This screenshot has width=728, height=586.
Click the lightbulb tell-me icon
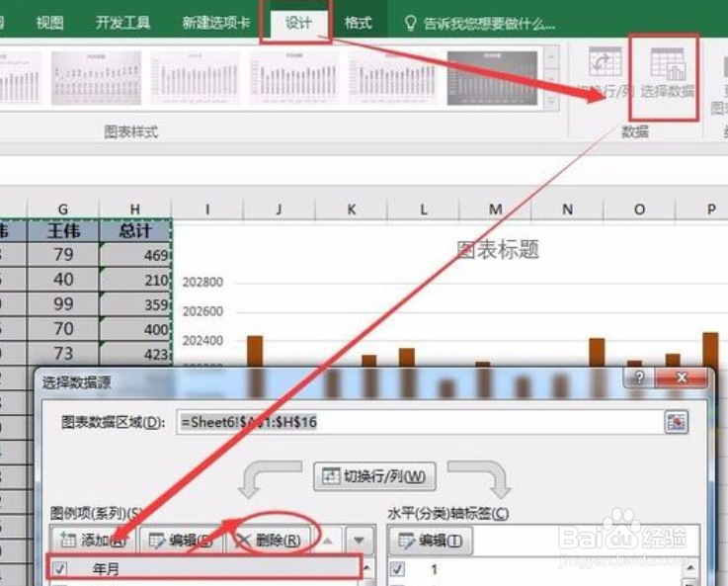(410, 23)
